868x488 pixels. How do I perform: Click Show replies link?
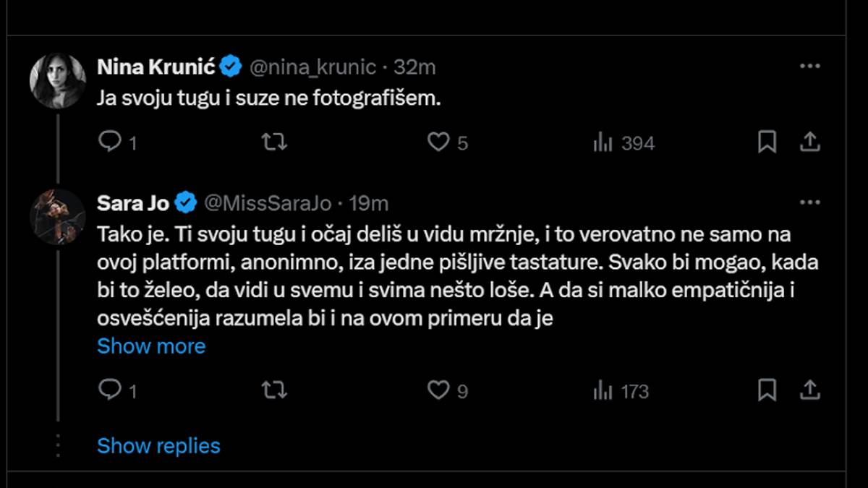click(x=158, y=445)
